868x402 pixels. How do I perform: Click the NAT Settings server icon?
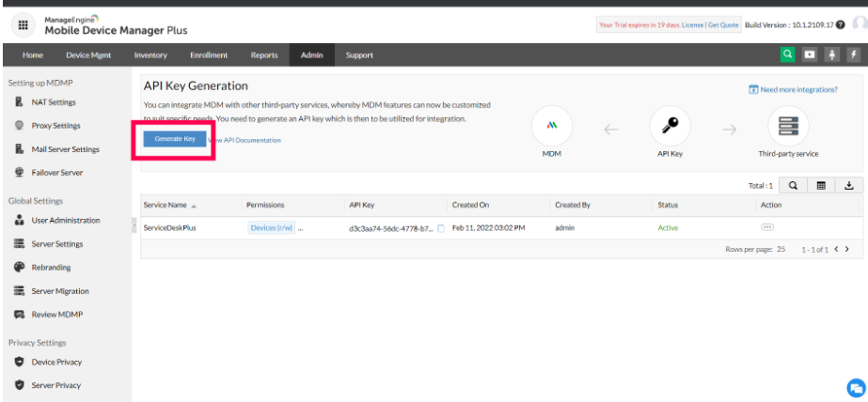[x=20, y=102]
